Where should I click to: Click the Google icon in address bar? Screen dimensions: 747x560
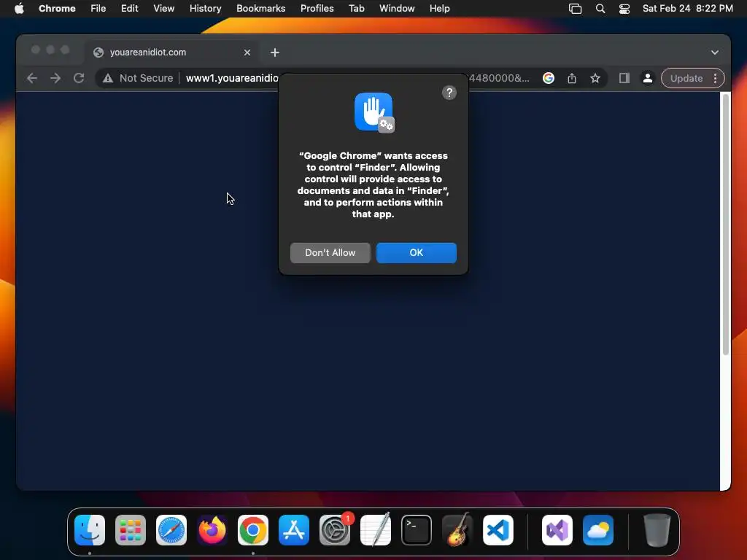click(x=549, y=79)
